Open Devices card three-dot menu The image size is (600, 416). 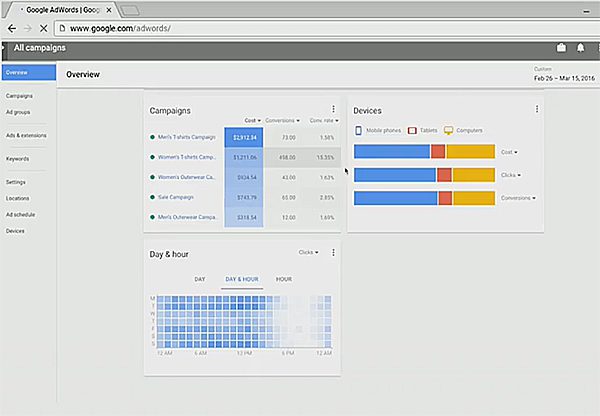pos(537,109)
